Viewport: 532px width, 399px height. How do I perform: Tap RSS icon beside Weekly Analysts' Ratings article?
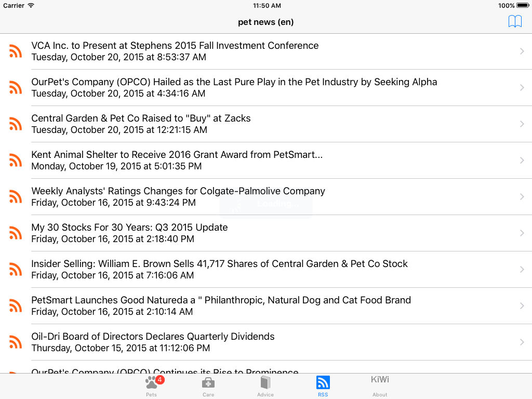(16, 196)
